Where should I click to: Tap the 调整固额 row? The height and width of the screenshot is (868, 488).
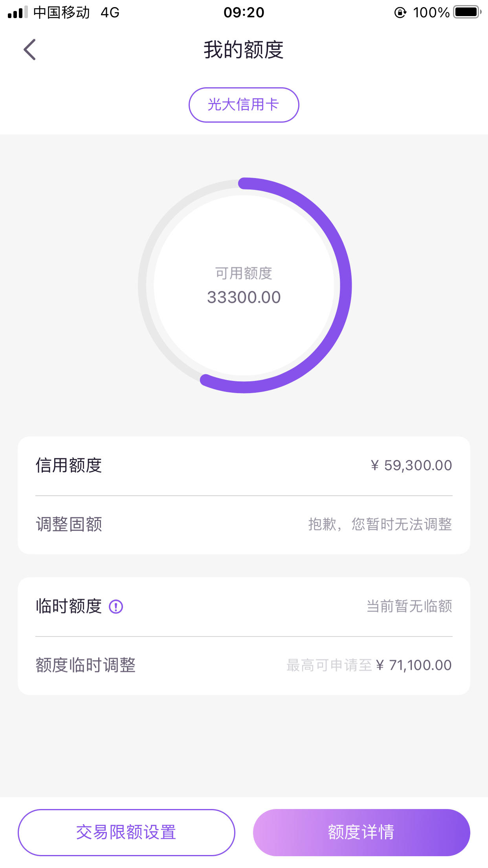click(x=244, y=524)
